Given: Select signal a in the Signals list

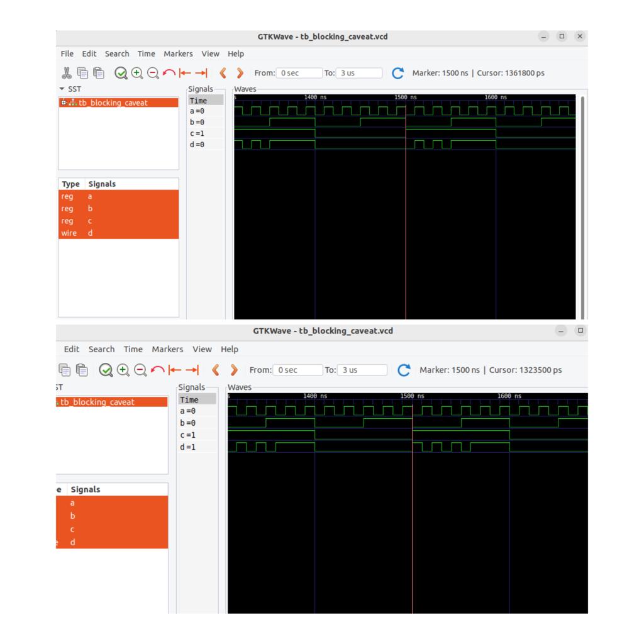Looking at the screenshot, I should 90,196.
